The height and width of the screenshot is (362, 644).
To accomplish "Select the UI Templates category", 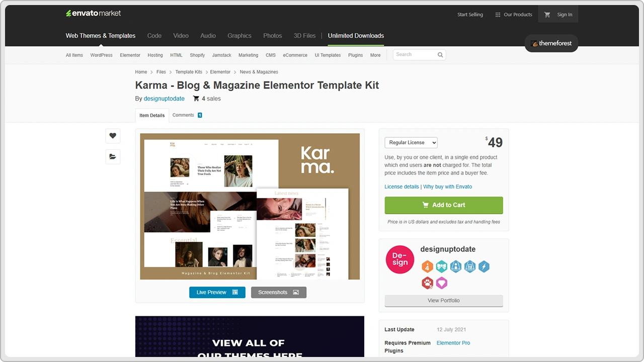I will click(328, 55).
